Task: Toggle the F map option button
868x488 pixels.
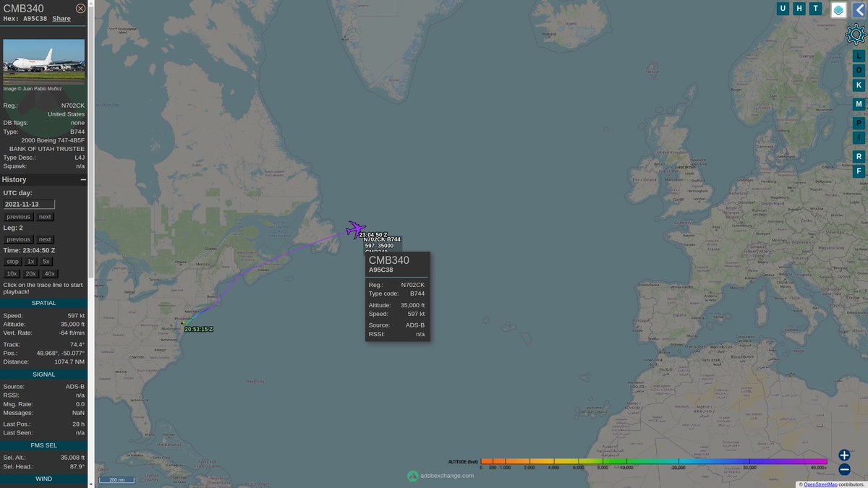Action: pyautogui.click(x=859, y=171)
